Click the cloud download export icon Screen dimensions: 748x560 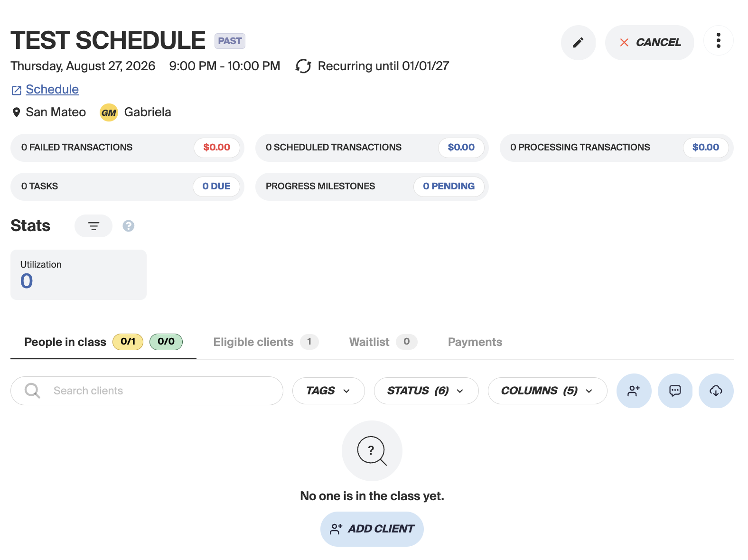point(716,391)
